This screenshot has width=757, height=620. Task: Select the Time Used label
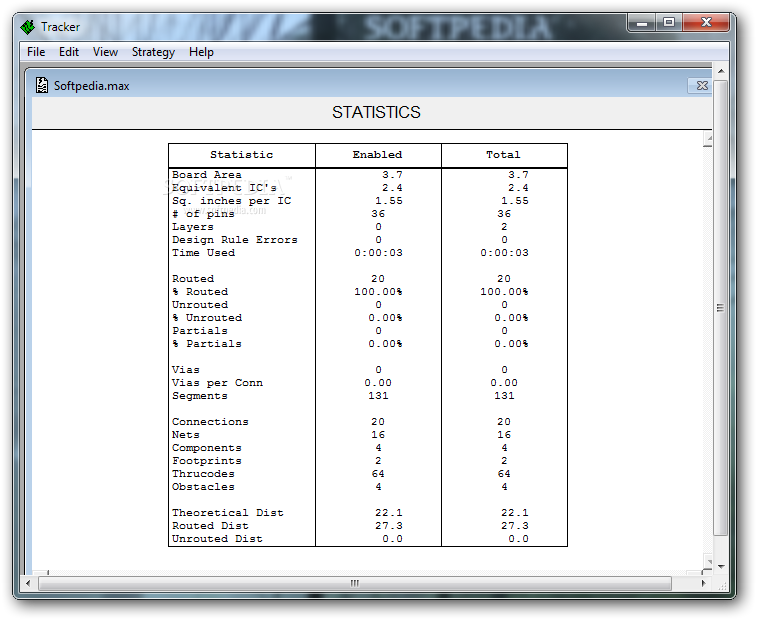click(203, 253)
